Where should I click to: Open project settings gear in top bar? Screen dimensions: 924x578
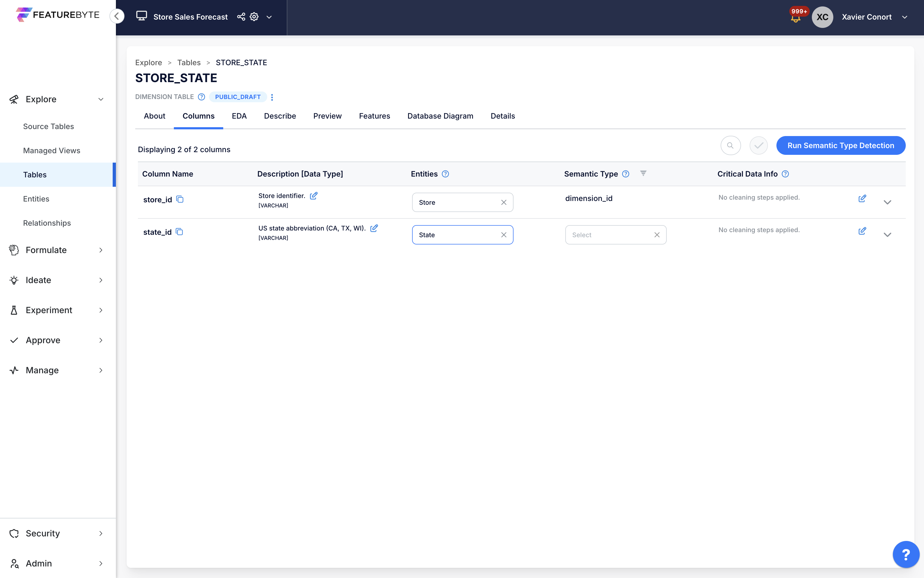[254, 17]
